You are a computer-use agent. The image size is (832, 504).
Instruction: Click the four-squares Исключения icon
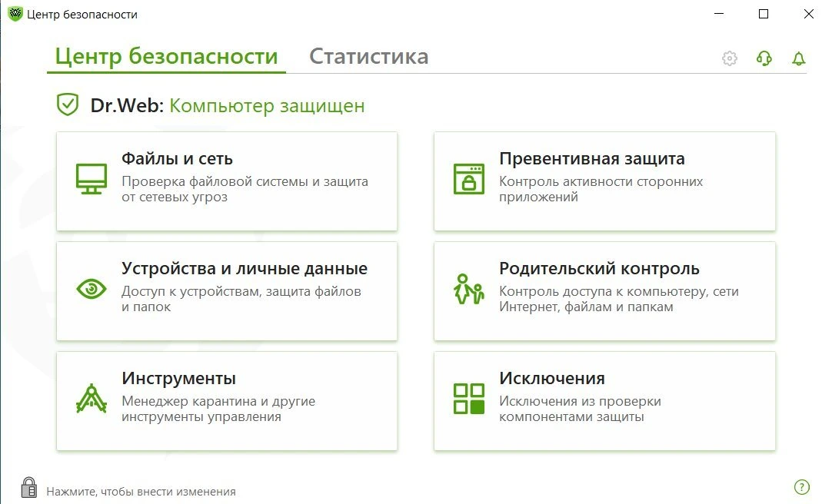point(468,399)
